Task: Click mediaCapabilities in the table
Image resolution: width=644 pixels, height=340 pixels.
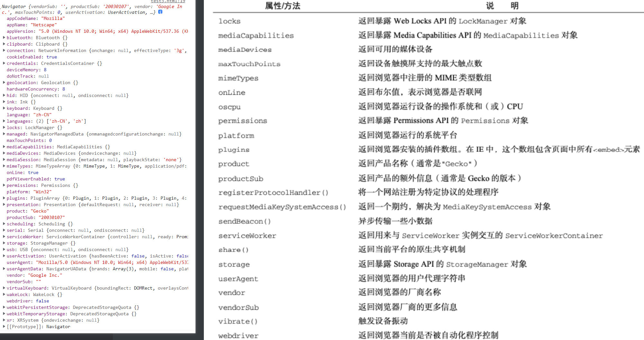Action: click(256, 36)
